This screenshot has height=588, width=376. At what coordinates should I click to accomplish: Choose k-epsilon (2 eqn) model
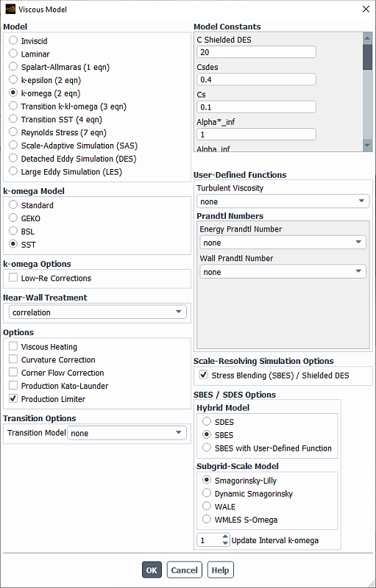[13, 80]
